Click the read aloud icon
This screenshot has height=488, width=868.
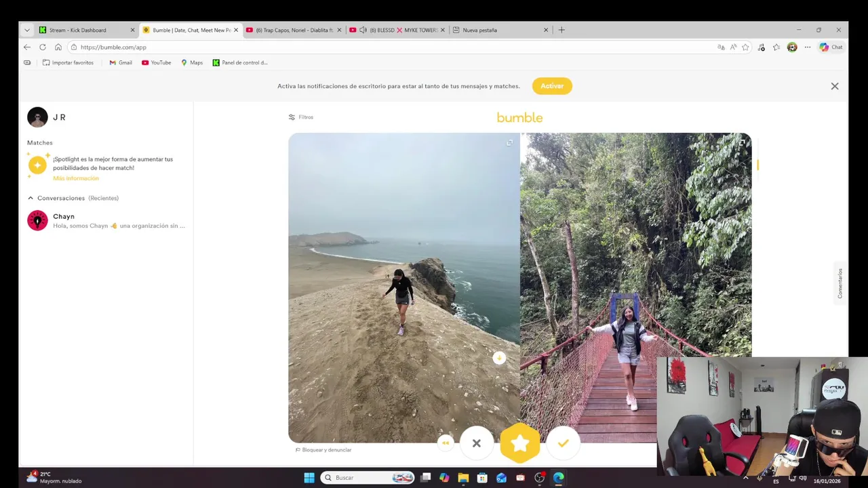click(x=733, y=47)
